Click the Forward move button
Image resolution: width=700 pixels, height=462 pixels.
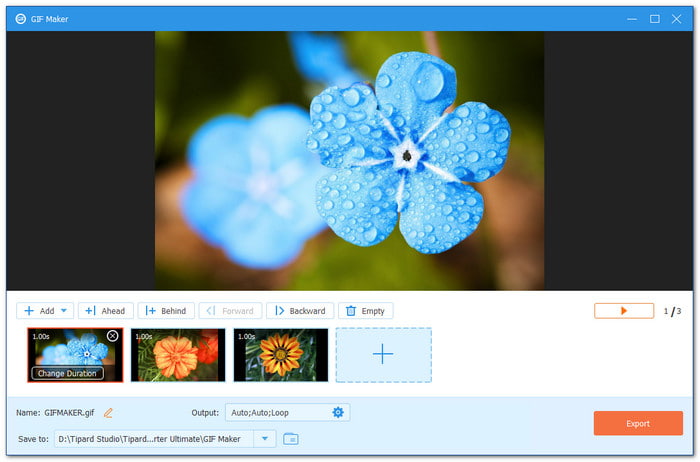[x=230, y=311]
